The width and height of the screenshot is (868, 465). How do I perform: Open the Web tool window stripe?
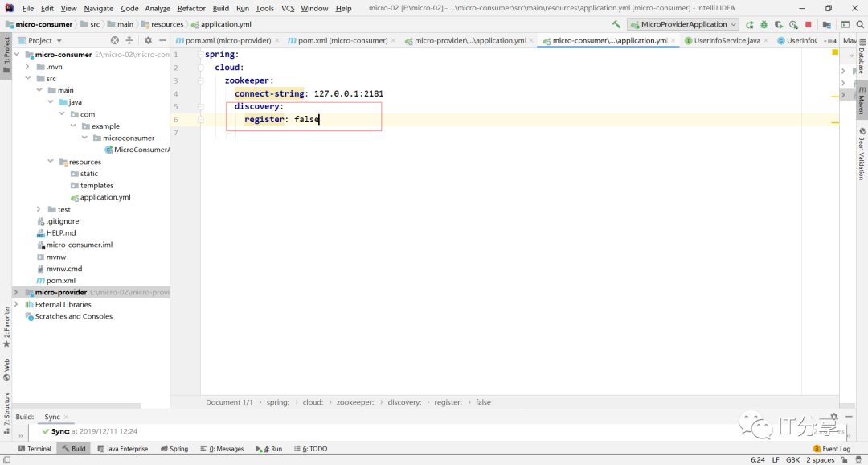click(x=6, y=370)
